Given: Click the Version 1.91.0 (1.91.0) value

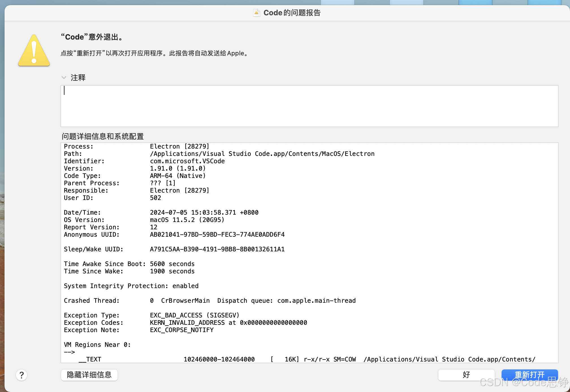Looking at the screenshot, I should (178, 168).
